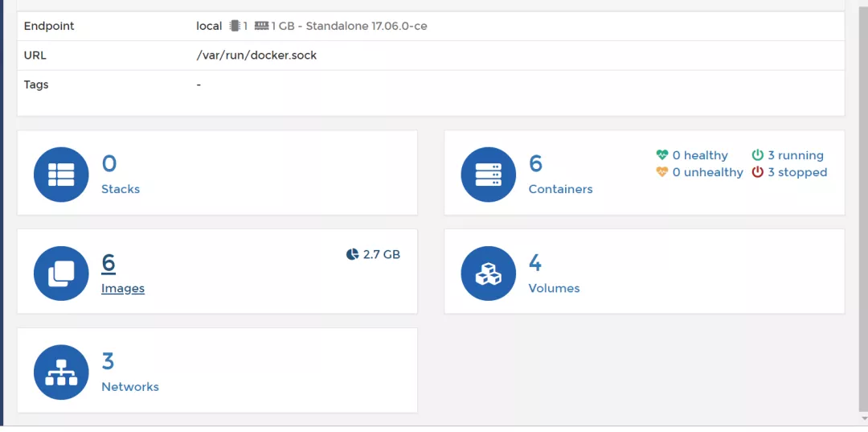Click the '0 healthy' status text

click(700, 155)
